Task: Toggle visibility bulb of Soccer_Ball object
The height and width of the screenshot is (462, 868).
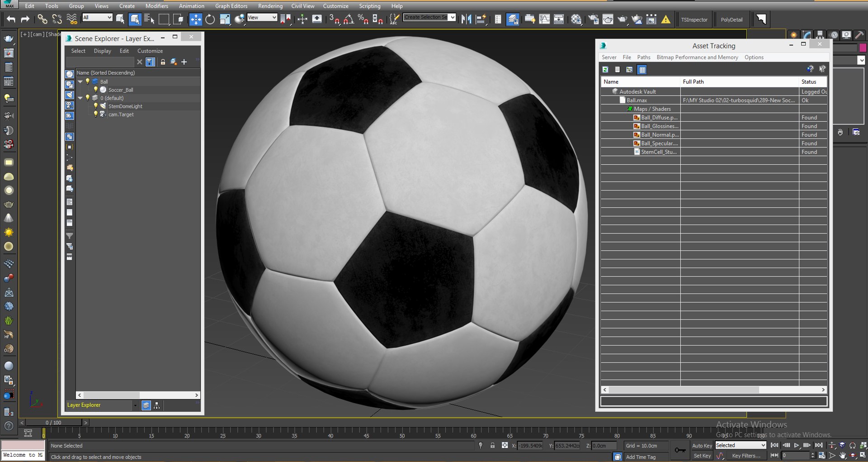Action: (x=96, y=90)
